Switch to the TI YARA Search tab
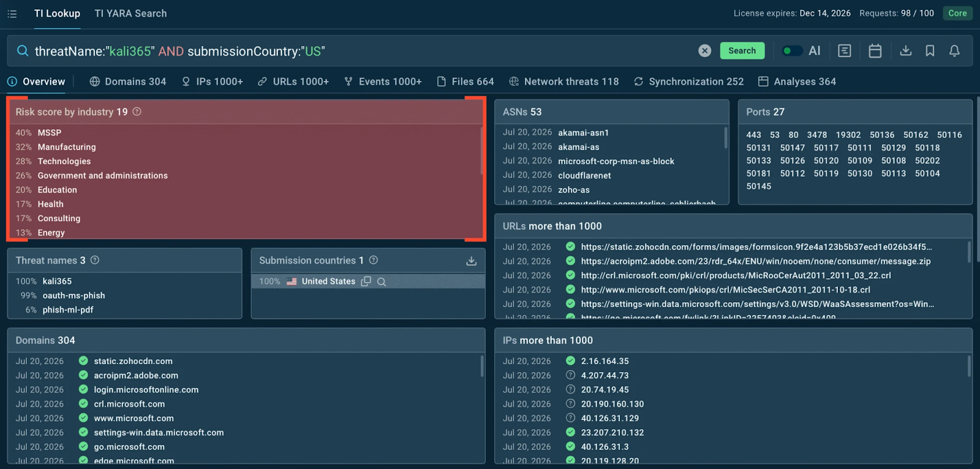This screenshot has width=980, height=469. coord(130,13)
